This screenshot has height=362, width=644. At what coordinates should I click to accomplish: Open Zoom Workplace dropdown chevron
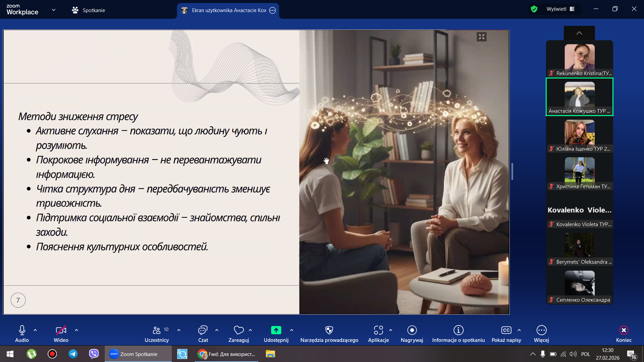tap(54, 10)
